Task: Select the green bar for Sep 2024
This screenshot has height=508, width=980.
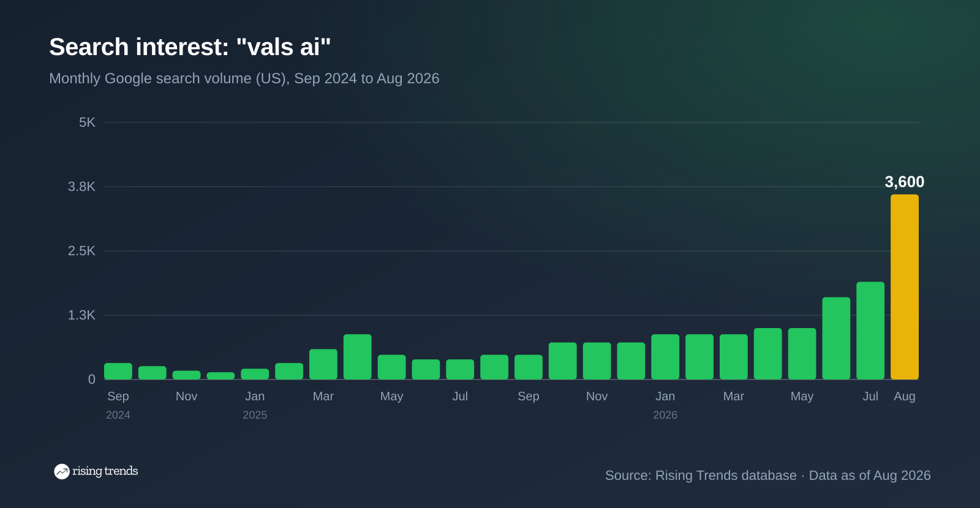Action: click(118, 372)
